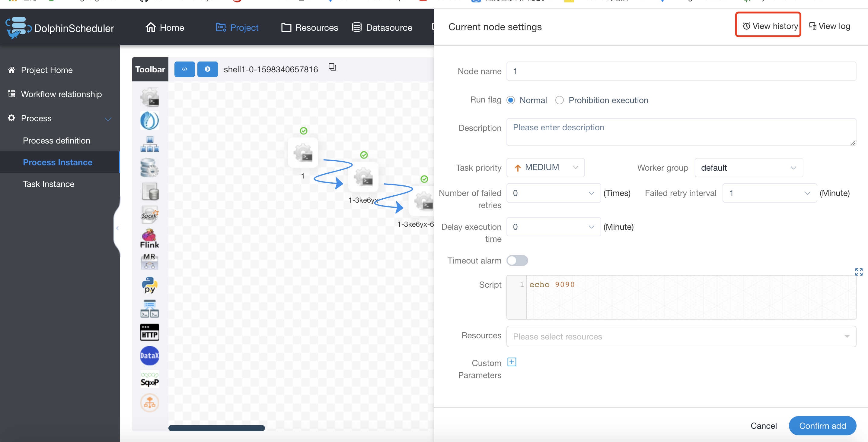Image resolution: width=868 pixels, height=442 pixels.
Task: Select the Python task node icon
Action: coord(150,285)
